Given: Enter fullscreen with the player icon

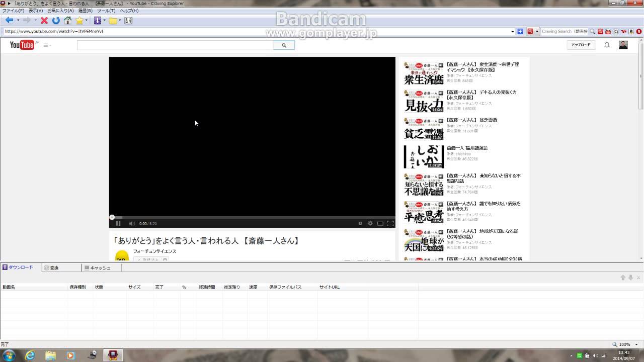Looking at the screenshot, I should [390, 223].
